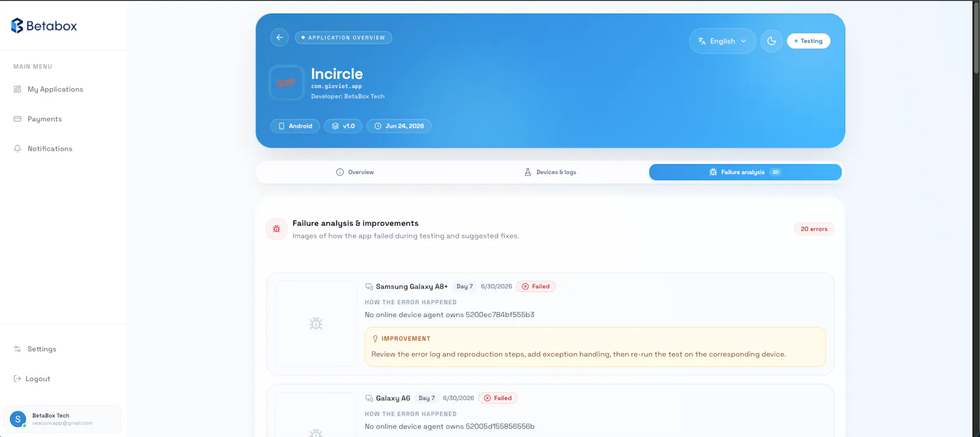980x437 pixels.
Task: Toggle dark mode moon icon
Action: pos(772,41)
